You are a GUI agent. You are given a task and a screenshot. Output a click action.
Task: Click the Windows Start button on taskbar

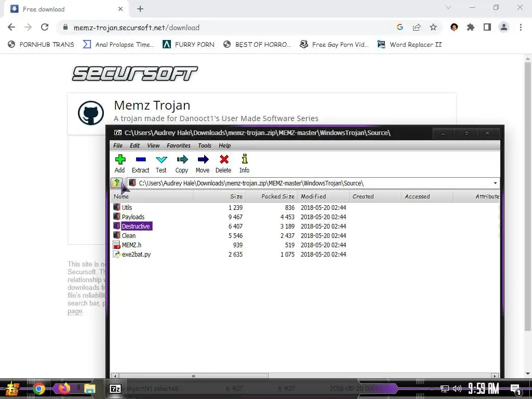coord(12,389)
